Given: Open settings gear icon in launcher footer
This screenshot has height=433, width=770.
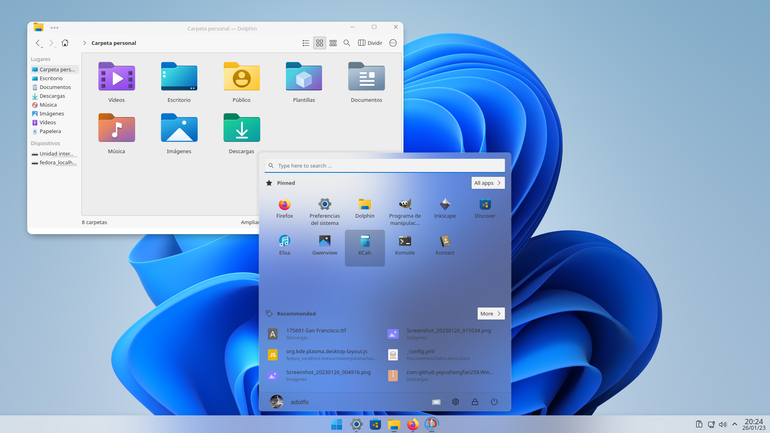Looking at the screenshot, I should coord(455,402).
